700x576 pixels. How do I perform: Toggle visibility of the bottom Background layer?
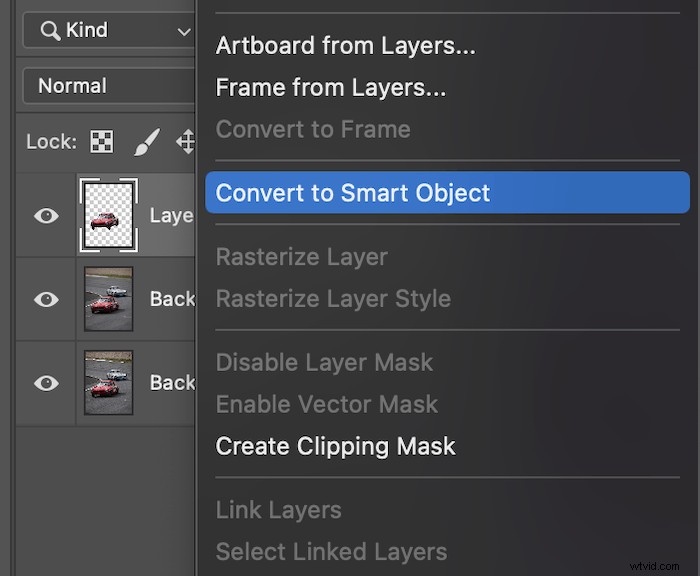click(x=46, y=383)
